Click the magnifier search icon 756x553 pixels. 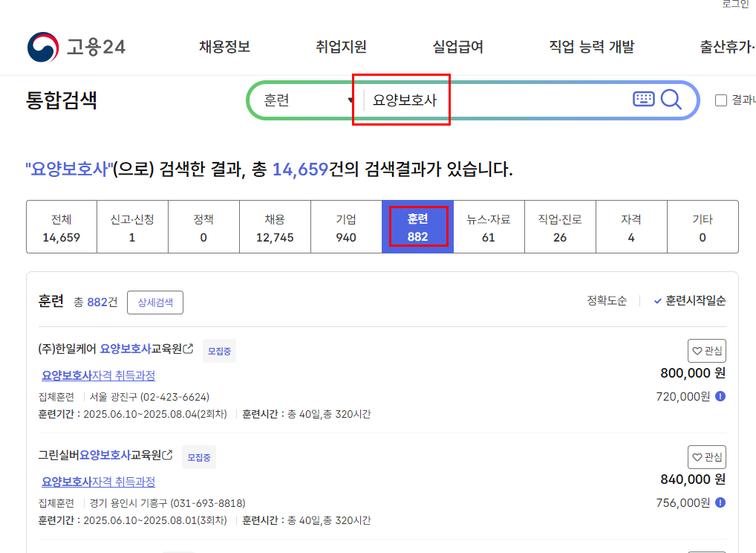tap(671, 100)
